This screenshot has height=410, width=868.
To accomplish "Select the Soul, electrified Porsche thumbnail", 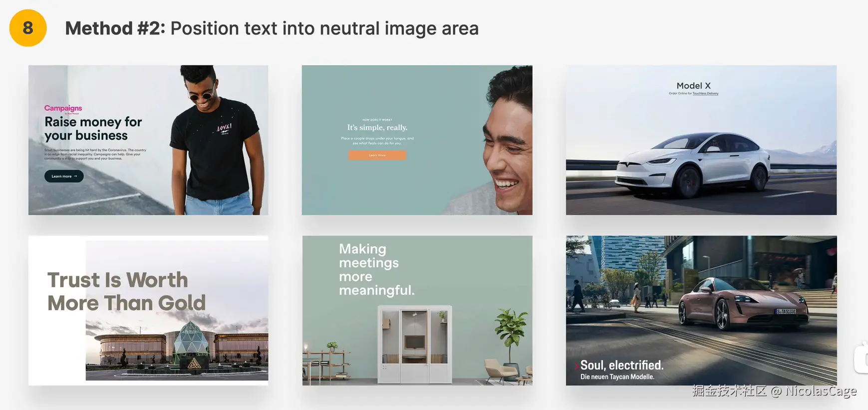I will [701, 310].
